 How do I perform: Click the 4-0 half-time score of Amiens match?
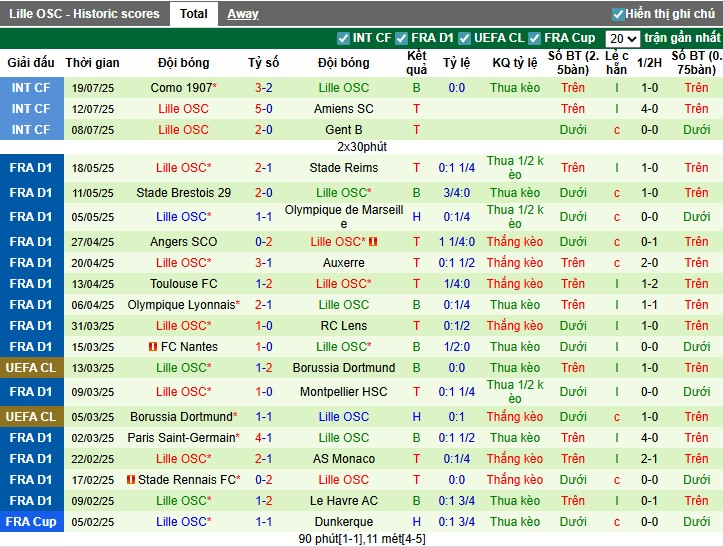tap(649, 109)
